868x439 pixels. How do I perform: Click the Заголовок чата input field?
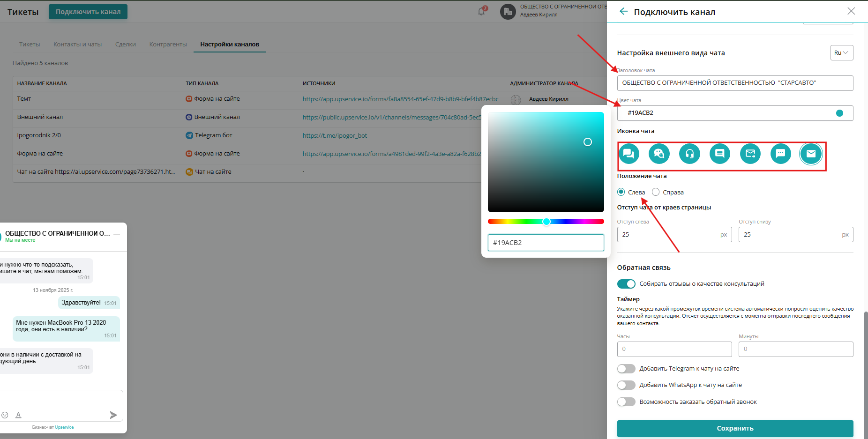point(735,83)
